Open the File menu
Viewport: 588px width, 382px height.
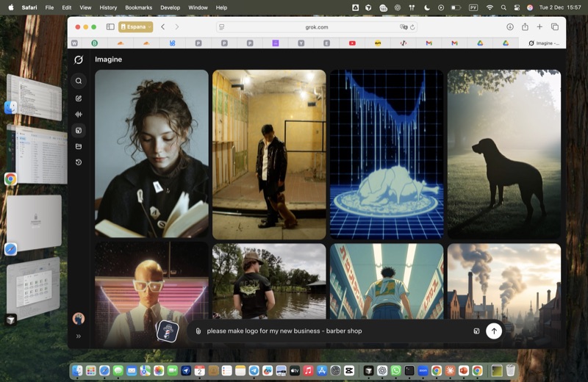tap(49, 7)
